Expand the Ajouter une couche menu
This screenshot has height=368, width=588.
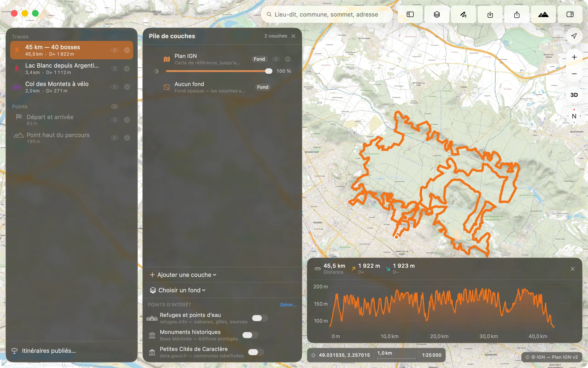pyautogui.click(x=183, y=275)
